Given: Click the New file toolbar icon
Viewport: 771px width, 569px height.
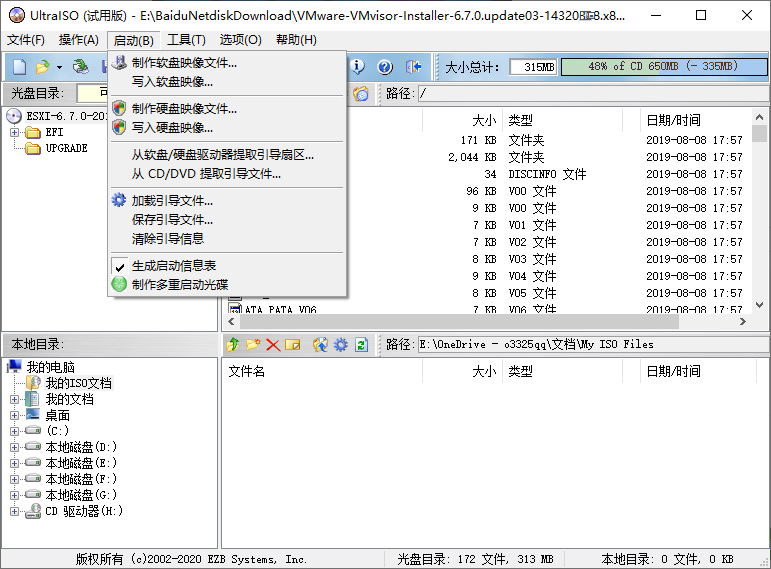Looking at the screenshot, I should coord(19,66).
